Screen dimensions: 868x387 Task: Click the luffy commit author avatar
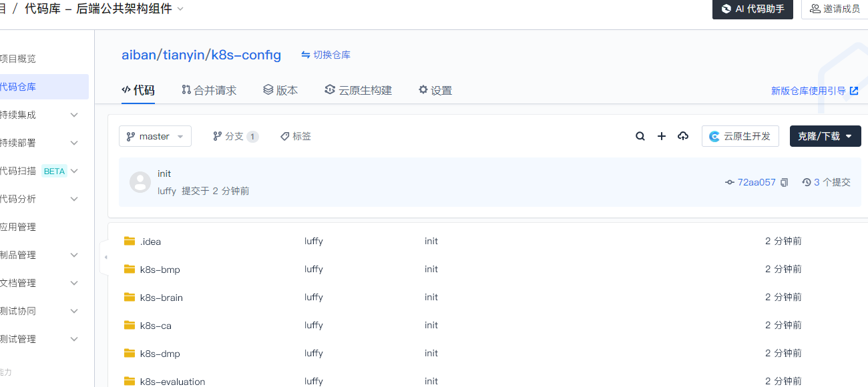coord(140,182)
